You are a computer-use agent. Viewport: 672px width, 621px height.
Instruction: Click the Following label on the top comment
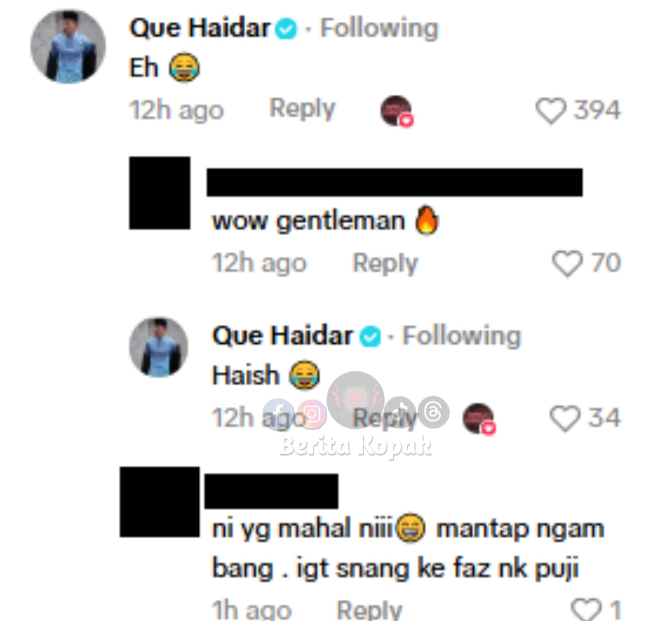pyautogui.click(x=379, y=28)
